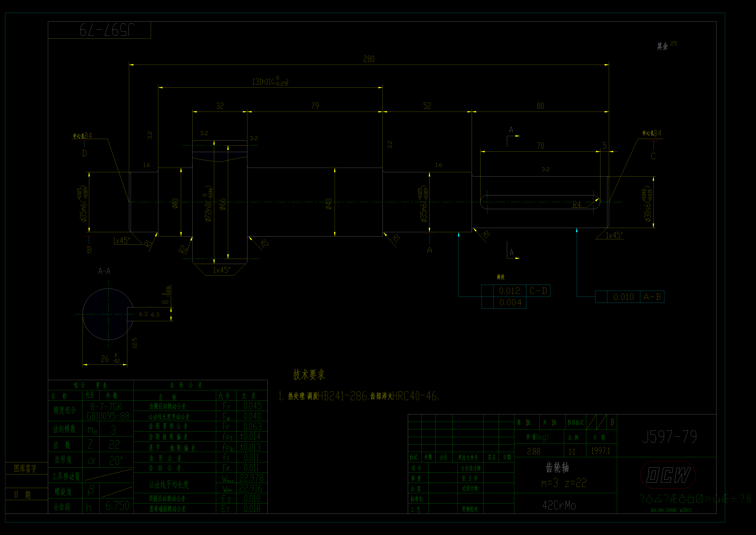Image resolution: width=756 pixels, height=535 pixels.
Task: Click the 0.012 tolerance frame value
Action: (510, 291)
